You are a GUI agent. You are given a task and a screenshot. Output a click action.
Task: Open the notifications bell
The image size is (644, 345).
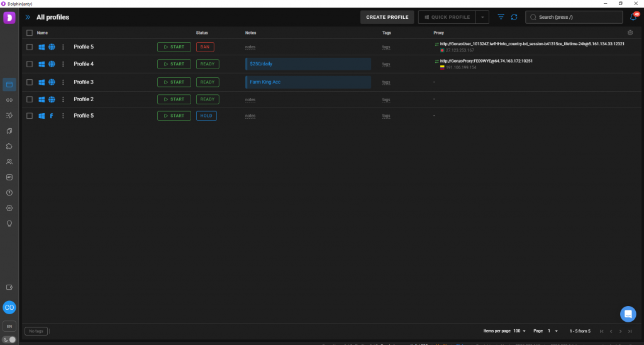[x=633, y=17]
